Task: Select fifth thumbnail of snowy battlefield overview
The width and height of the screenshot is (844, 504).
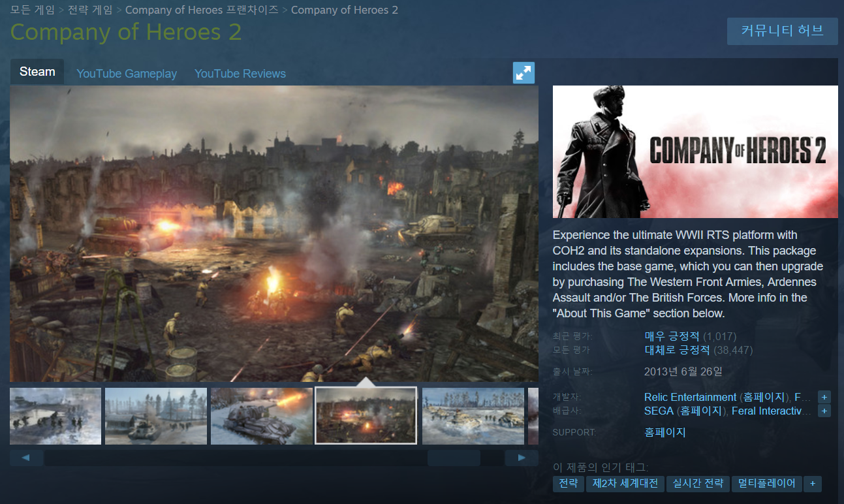Action: pyautogui.click(x=473, y=416)
